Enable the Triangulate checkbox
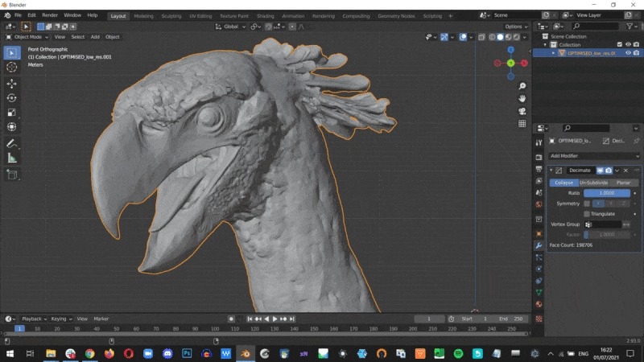Viewport: 644px width, 362px height. pos(587,213)
